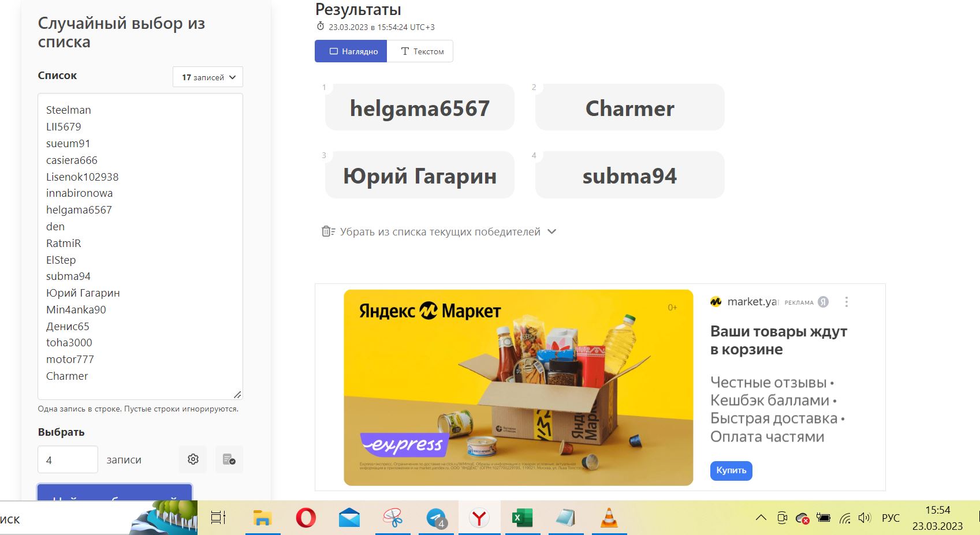Click the Яндекс Маркет ad banner image
Screen dimensions: 980x535
[x=518, y=387]
